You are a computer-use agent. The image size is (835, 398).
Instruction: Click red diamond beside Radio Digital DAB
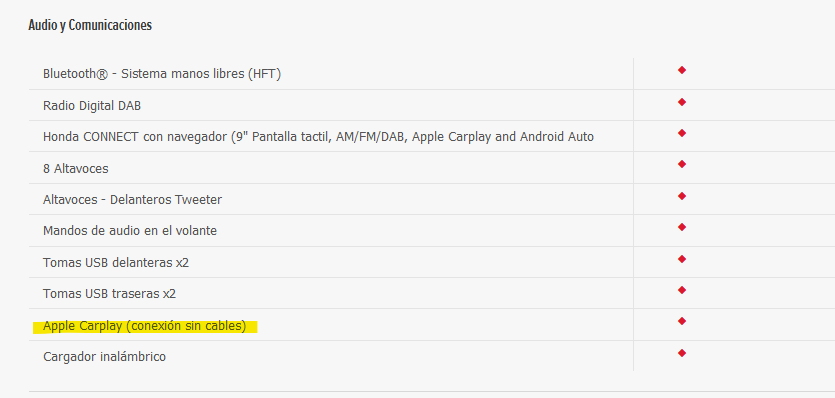tap(682, 102)
